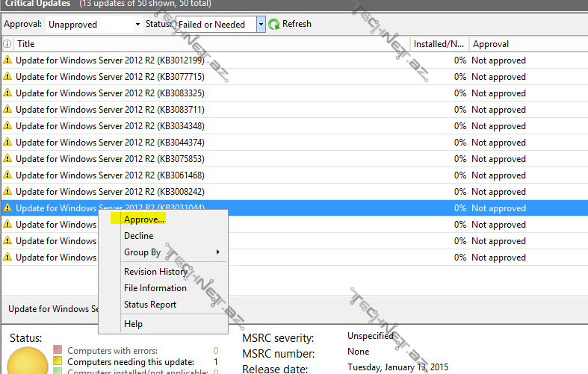Viewport: 588px width, 374px height.
Task: Click warning icon beside KB3012199 update
Action: (x=7, y=60)
